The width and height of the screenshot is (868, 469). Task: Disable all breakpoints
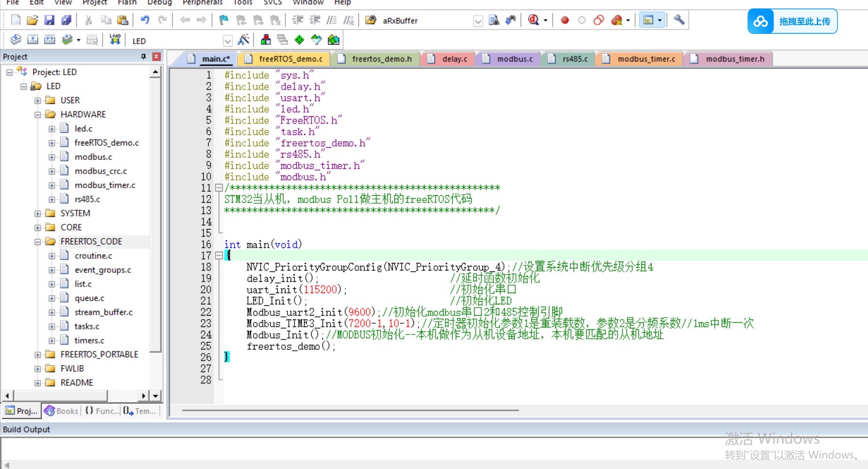(x=599, y=20)
